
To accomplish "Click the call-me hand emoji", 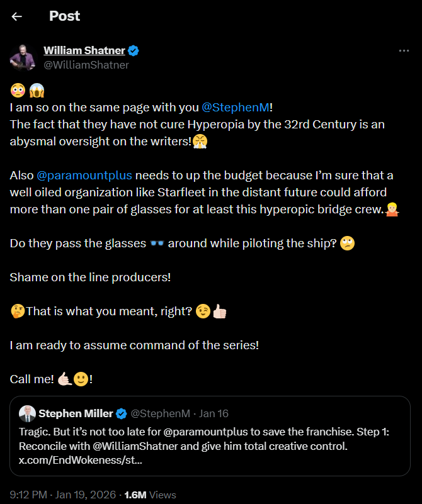I will tap(63, 379).
